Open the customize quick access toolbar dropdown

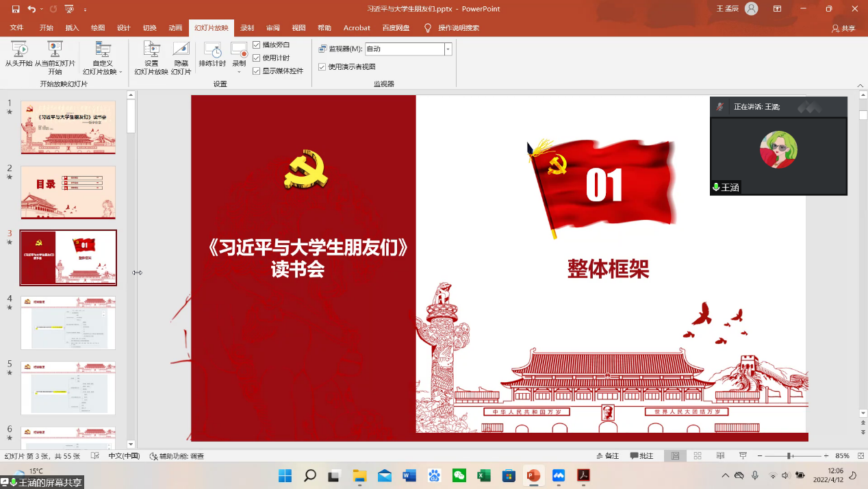tap(85, 10)
